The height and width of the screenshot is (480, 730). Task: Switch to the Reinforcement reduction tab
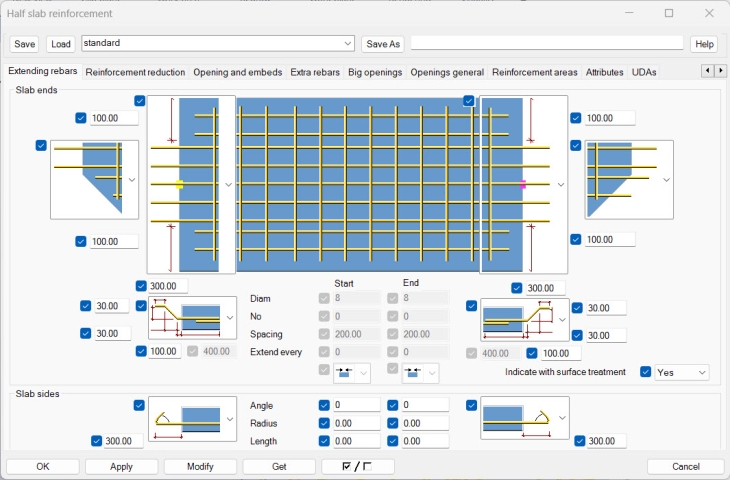[135, 72]
